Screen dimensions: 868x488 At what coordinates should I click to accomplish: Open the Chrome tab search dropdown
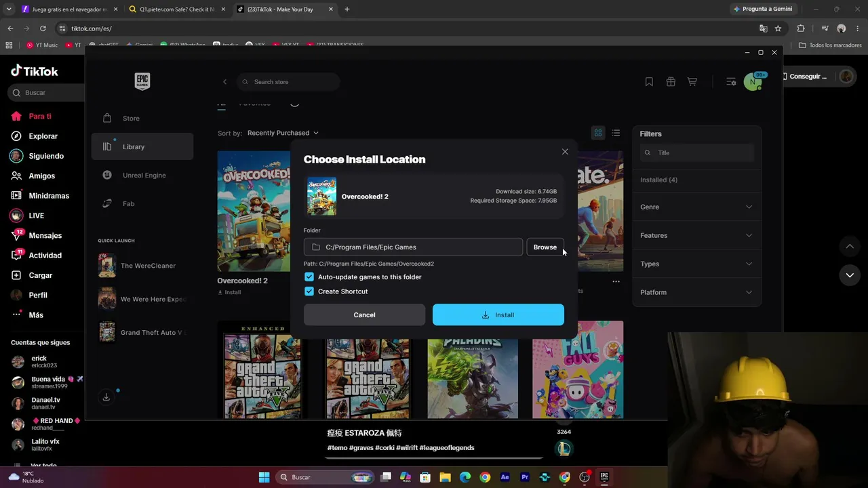point(9,9)
